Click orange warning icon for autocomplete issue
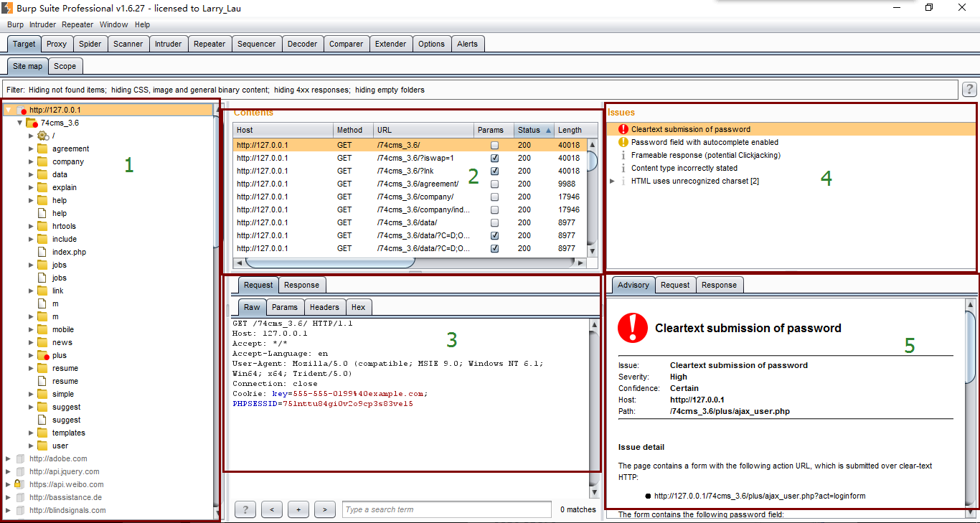The width and height of the screenshot is (980, 523). (x=623, y=142)
